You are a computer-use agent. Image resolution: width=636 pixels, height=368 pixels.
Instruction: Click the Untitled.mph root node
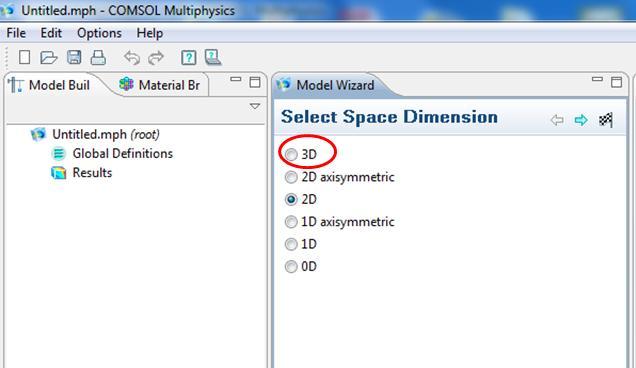(x=106, y=134)
